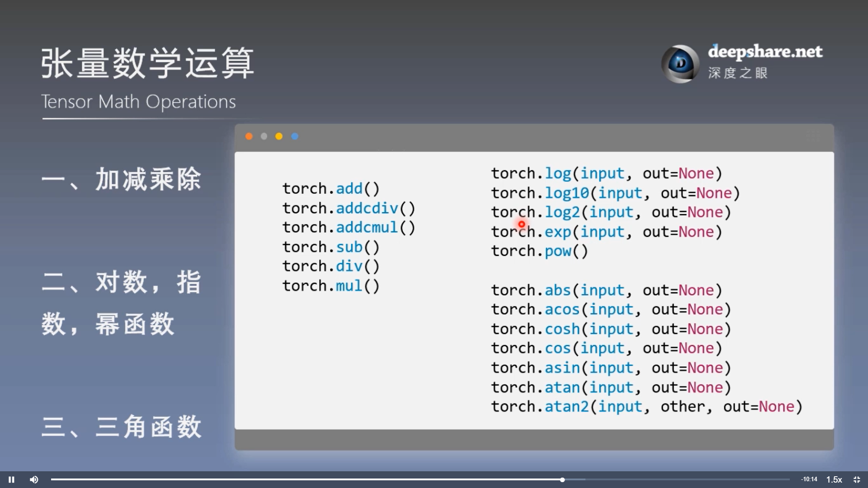868x488 pixels.
Task: Click the torch.cosh(input, out=None) line
Action: 611,329
